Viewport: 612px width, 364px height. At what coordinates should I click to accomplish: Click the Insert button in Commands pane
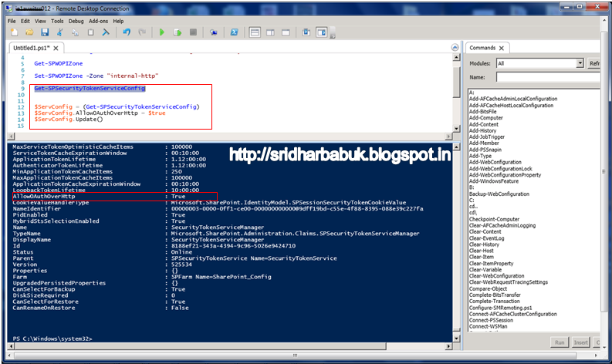click(x=580, y=342)
